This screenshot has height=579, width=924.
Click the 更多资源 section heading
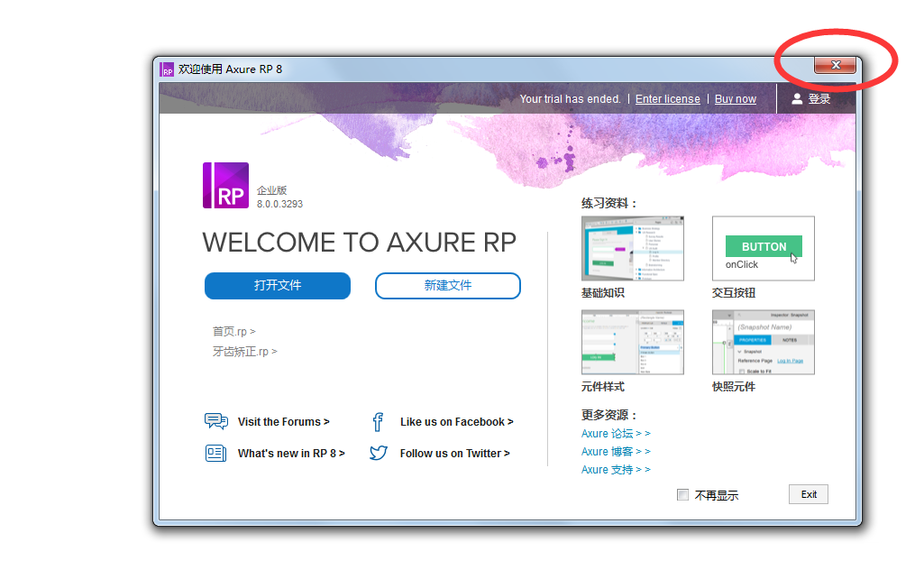point(609,415)
